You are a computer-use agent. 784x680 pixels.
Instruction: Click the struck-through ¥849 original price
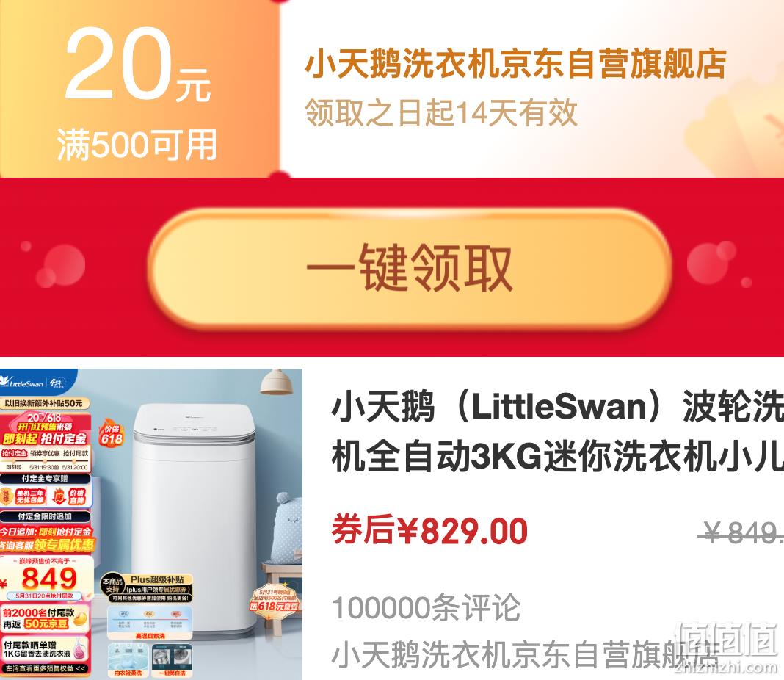[x=741, y=532]
